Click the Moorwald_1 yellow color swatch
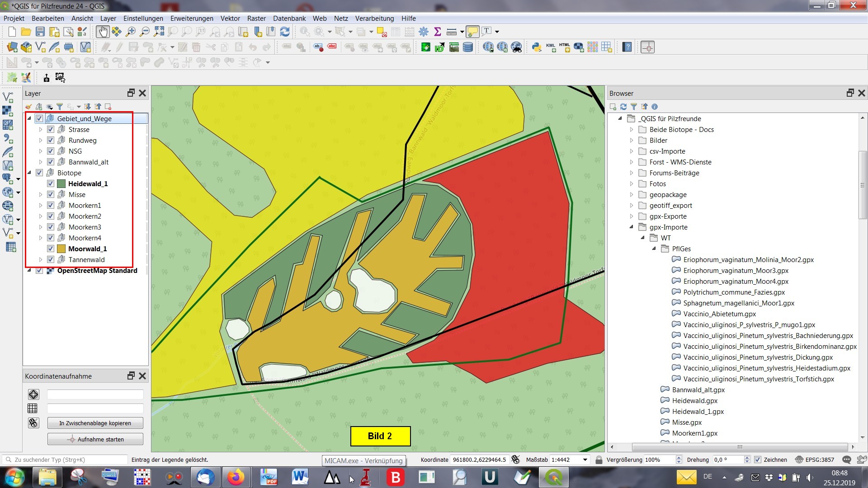868x488 pixels. (61, 249)
